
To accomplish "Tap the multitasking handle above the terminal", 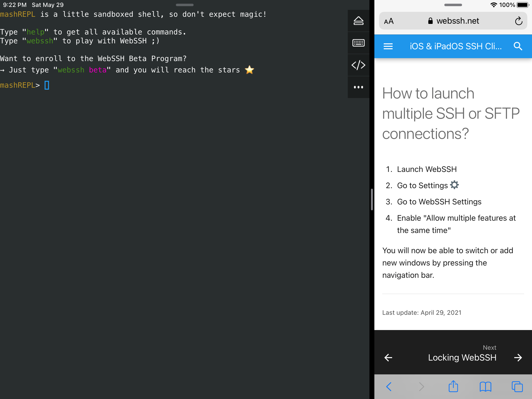I will pos(184,5).
